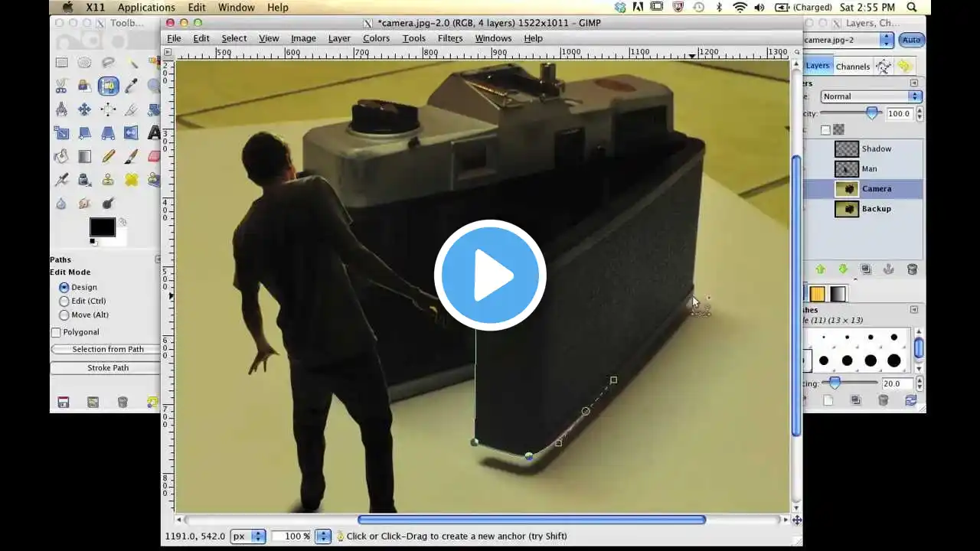This screenshot has height=551, width=980.
Task: Toggle the Auto button in Layers dock
Action: 911,40
